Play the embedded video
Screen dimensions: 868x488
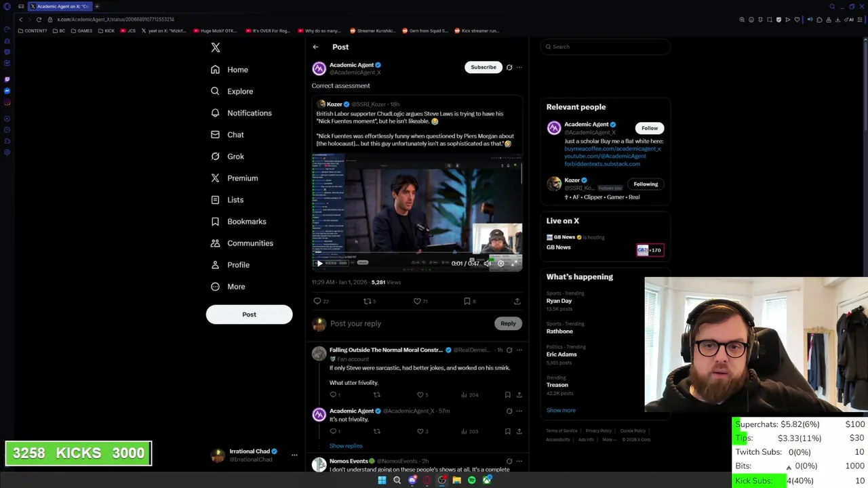click(x=319, y=264)
